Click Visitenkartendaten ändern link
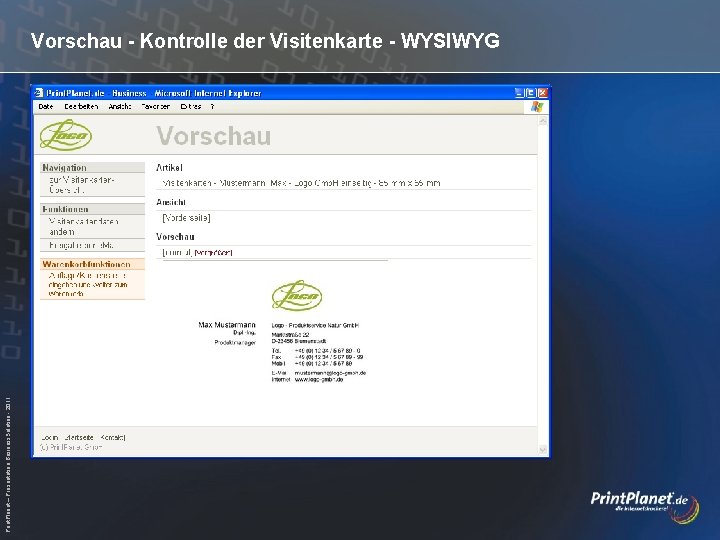The image size is (720, 540). pos(84,226)
